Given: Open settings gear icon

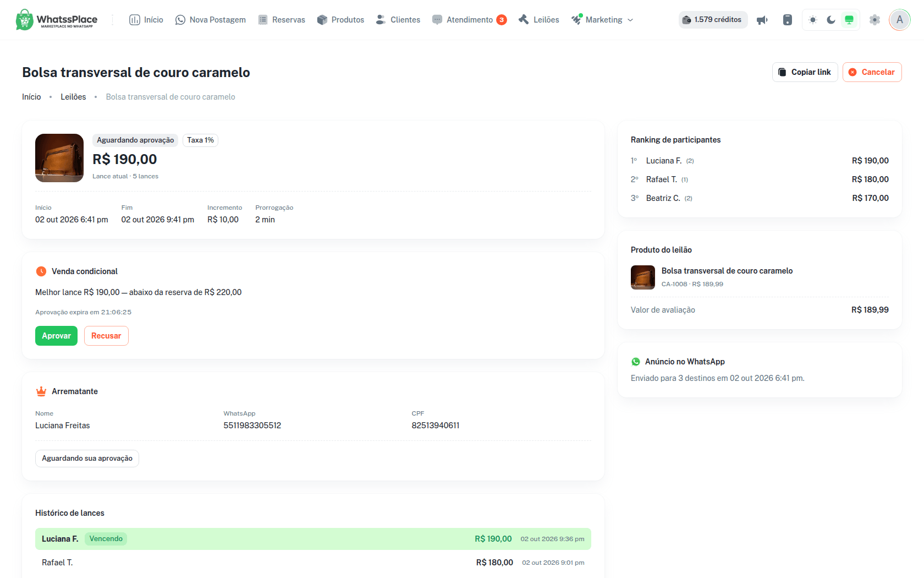Looking at the screenshot, I should coord(875,20).
